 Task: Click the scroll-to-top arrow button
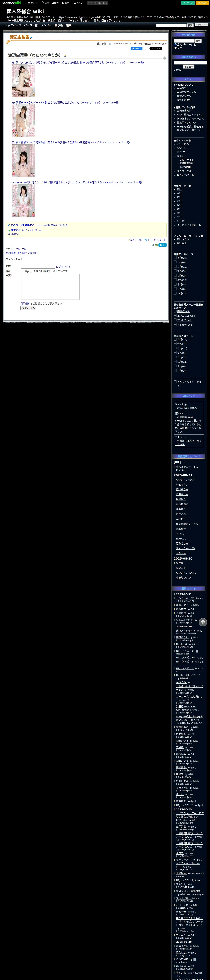point(203,622)
